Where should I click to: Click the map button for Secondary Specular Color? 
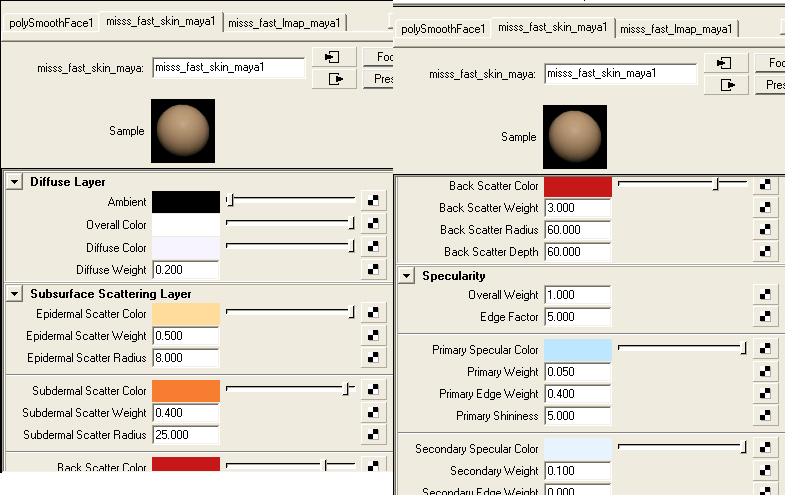pos(765,448)
